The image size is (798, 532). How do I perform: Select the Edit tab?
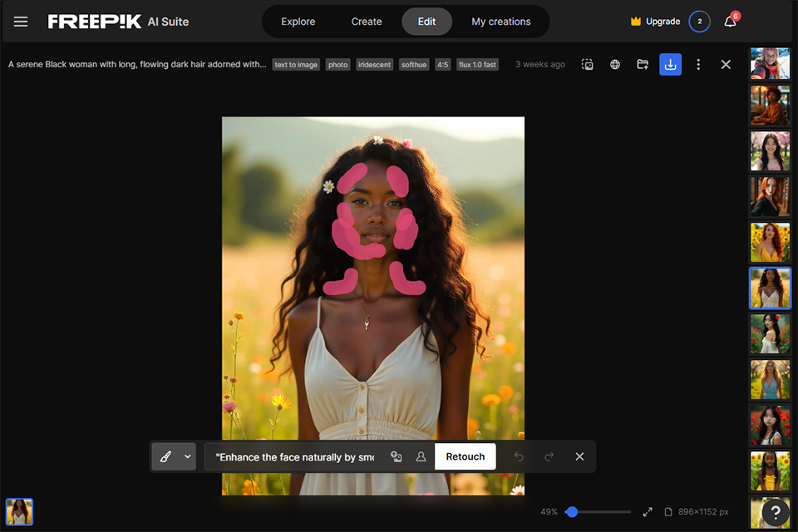click(x=426, y=22)
